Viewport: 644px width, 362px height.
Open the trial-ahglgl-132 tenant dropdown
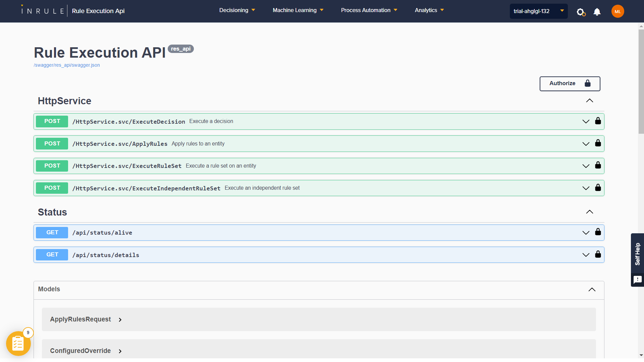click(538, 11)
